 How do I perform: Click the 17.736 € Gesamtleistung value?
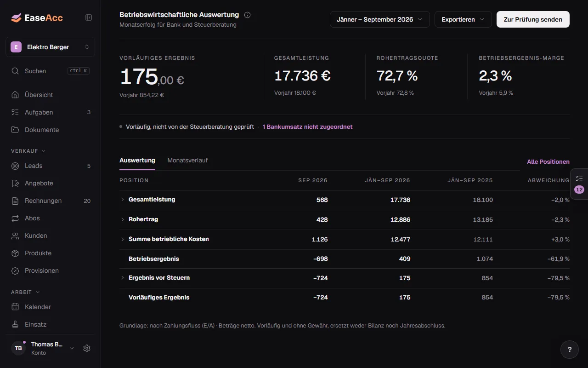[302, 76]
